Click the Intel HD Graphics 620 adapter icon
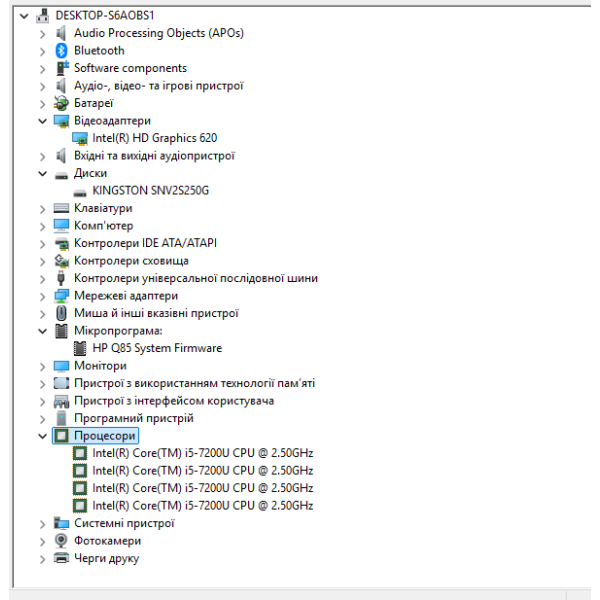This screenshot has height=600, width=600. 80,138
